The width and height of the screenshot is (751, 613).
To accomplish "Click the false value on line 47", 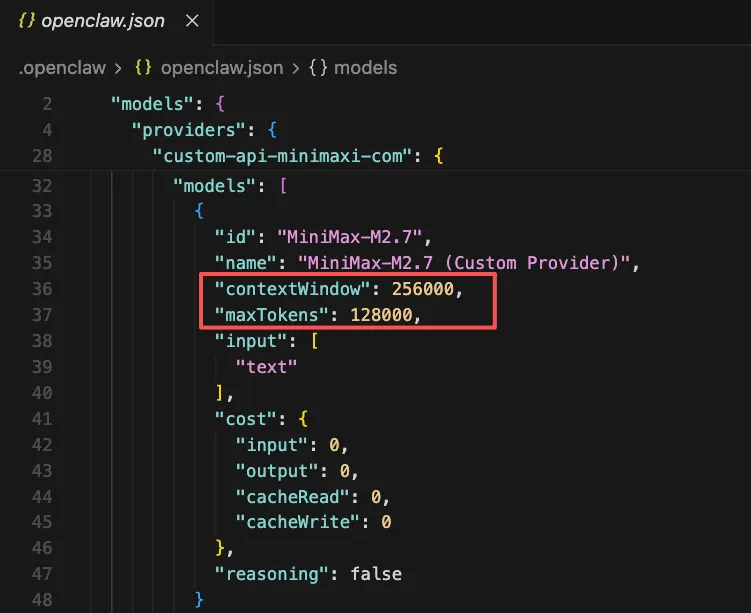I will 376,574.
